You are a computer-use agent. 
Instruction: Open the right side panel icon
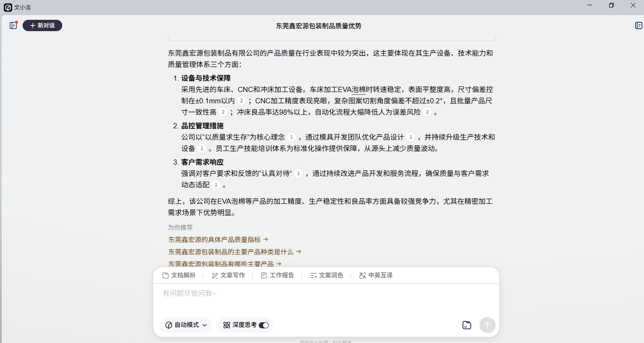coord(639,25)
